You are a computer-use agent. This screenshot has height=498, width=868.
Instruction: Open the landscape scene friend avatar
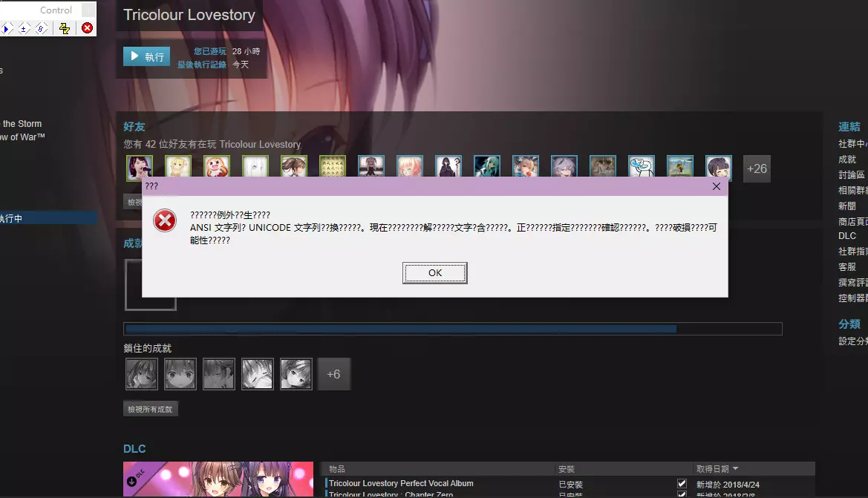click(x=680, y=166)
